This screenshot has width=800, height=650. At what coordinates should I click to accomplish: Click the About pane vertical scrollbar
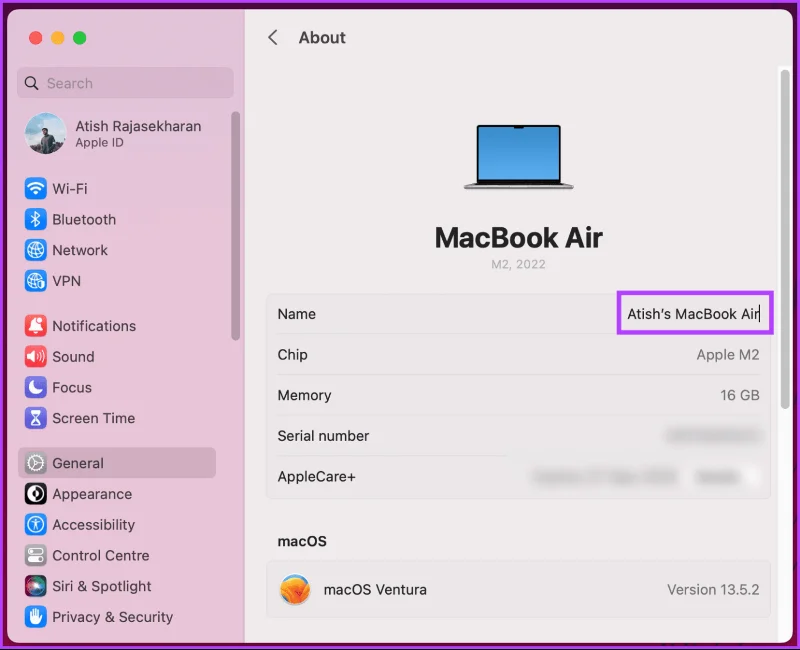tap(785, 239)
